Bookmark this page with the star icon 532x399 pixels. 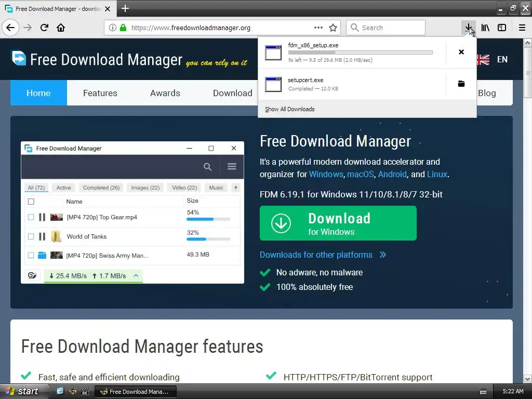click(x=333, y=28)
